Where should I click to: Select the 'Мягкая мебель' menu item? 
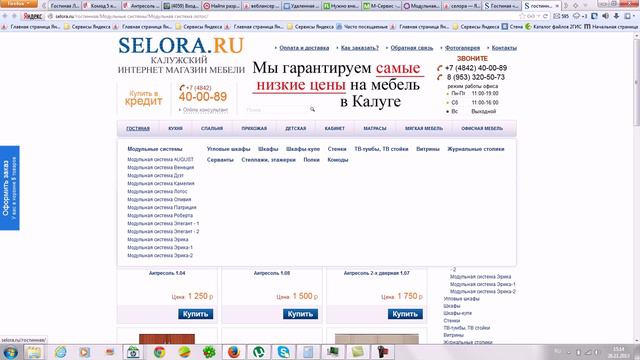click(x=424, y=128)
